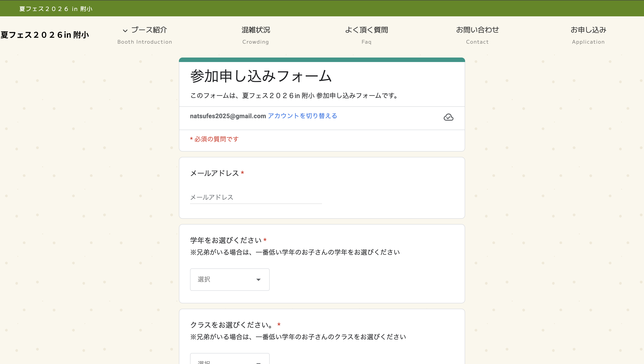Open the 学年 grade selection dropdown
Viewport: 644px width, 364px height.
pos(229,279)
